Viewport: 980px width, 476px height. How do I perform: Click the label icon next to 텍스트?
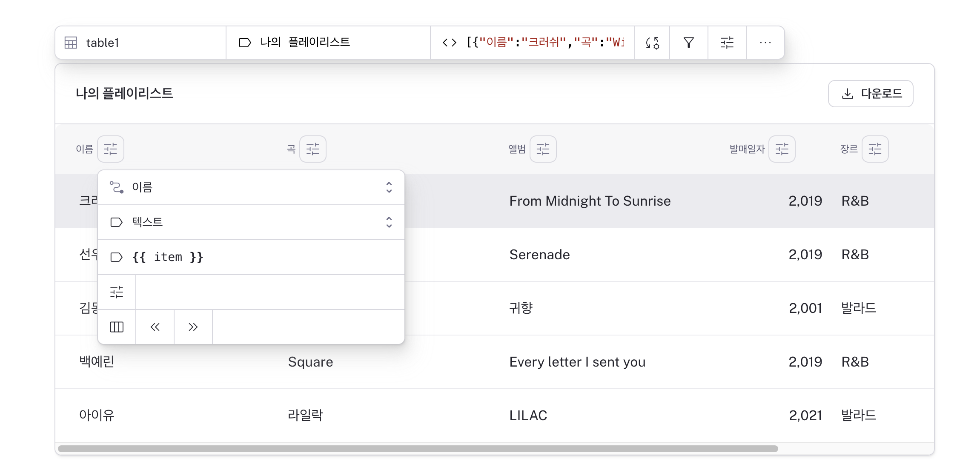[117, 222]
